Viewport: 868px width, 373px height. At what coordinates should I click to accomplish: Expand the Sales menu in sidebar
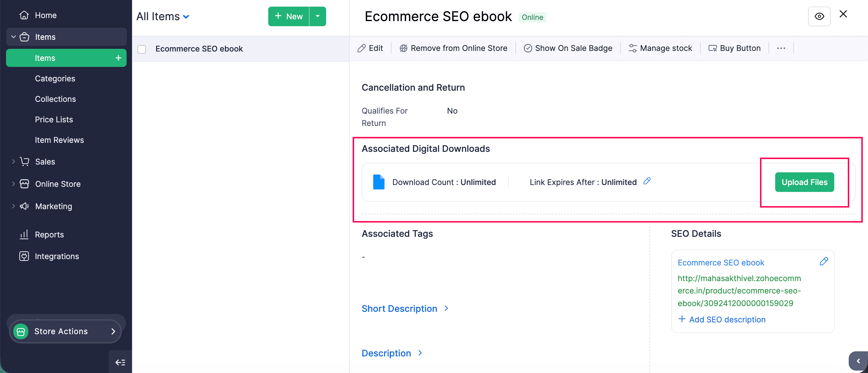[x=45, y=162]
